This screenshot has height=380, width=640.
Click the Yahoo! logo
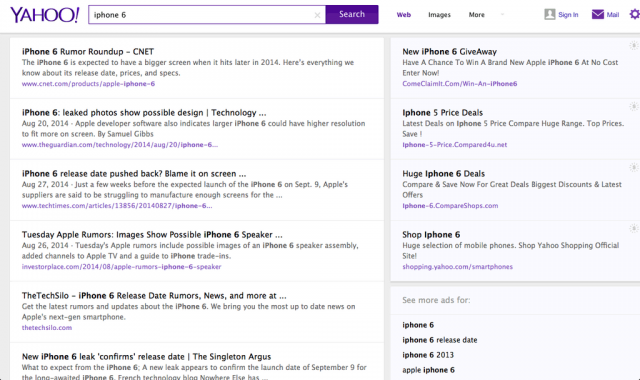point(44,15)
